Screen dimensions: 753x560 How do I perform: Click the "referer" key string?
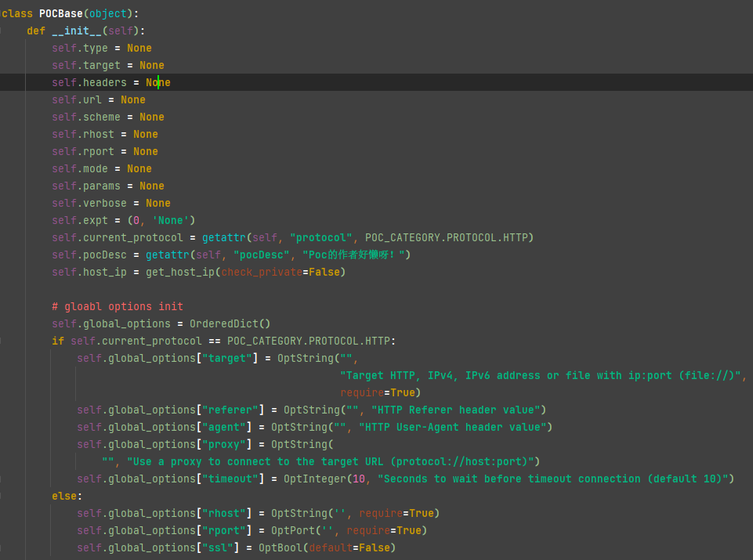click(x=230, y=410)
